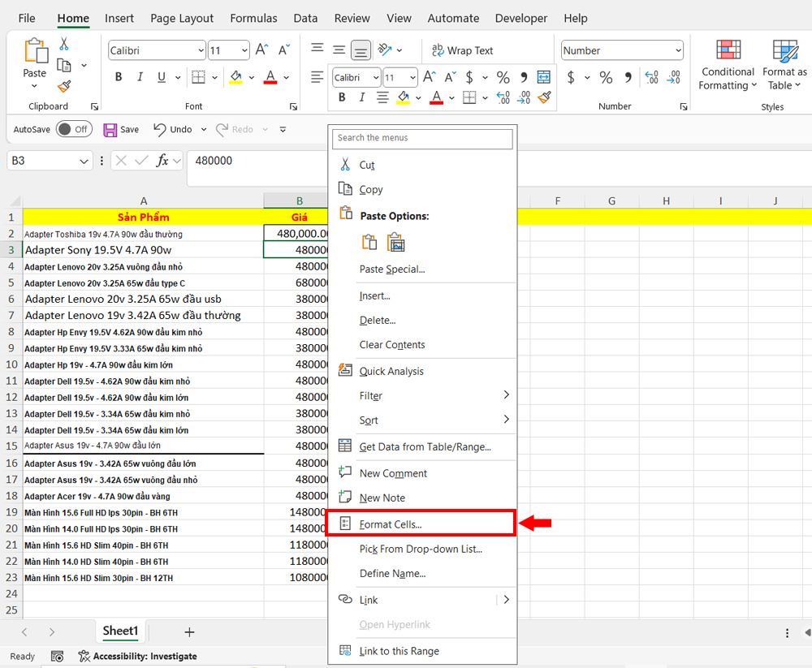Screen dimensions: 812x668
Task: Toggle Bold in the ribbon Font group
Action: (x=119, y=78)
